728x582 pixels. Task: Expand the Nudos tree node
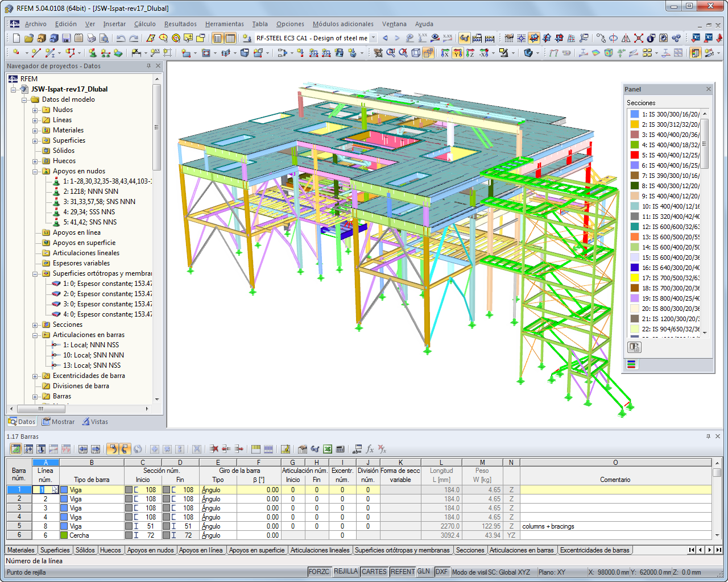pos(35,110)
